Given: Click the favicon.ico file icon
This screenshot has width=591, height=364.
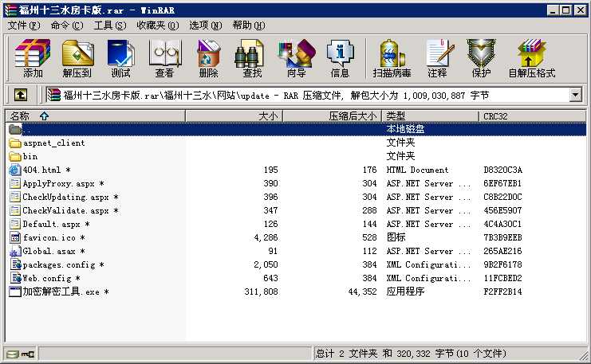Looking at the screenshot, I should [15, 238].
